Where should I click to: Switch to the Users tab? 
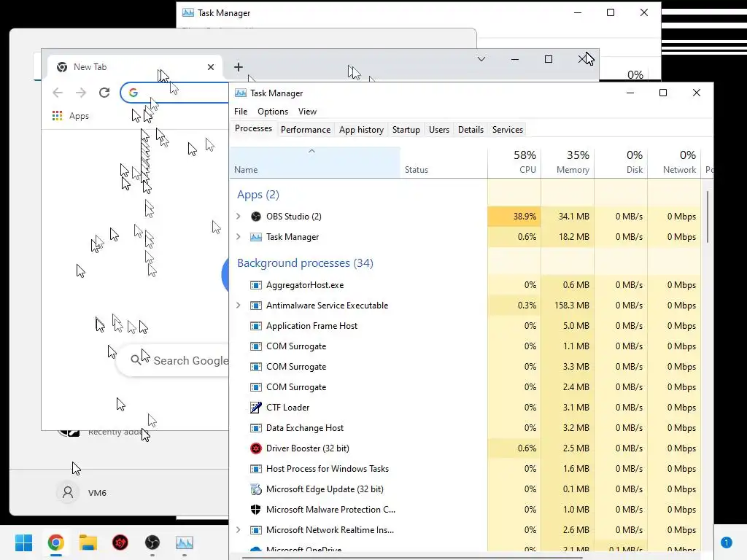(x=438, y=130)
